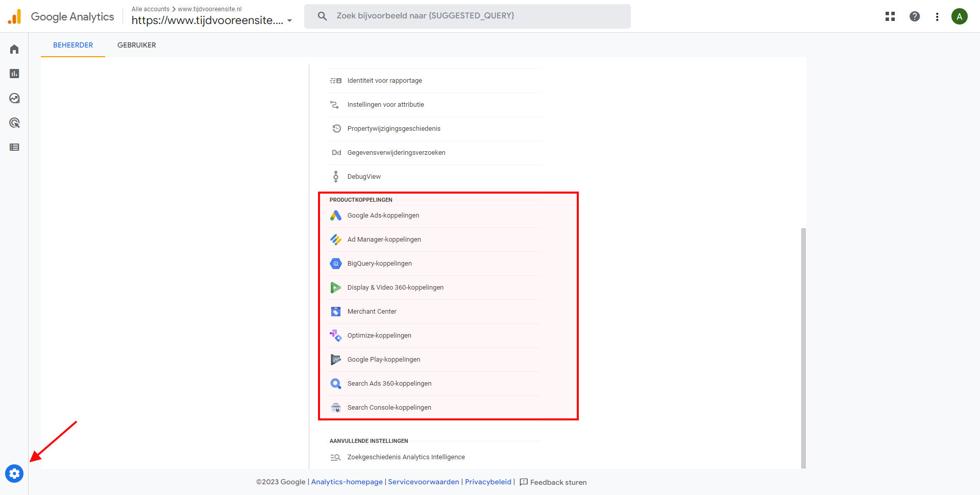Click the https://www.tijdvooreensite property name
Screen dimensions: 980x495
pyautogui.click(x=207, y=20)
